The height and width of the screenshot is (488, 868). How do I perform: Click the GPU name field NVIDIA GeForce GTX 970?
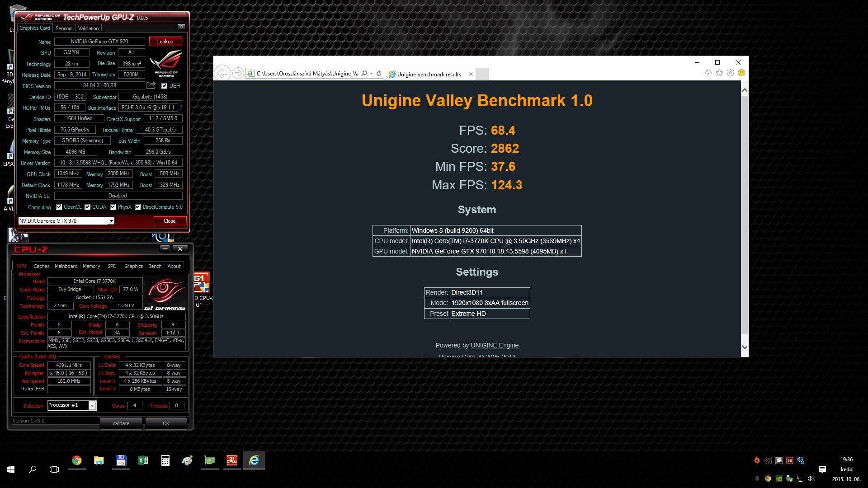pos(99,42)
